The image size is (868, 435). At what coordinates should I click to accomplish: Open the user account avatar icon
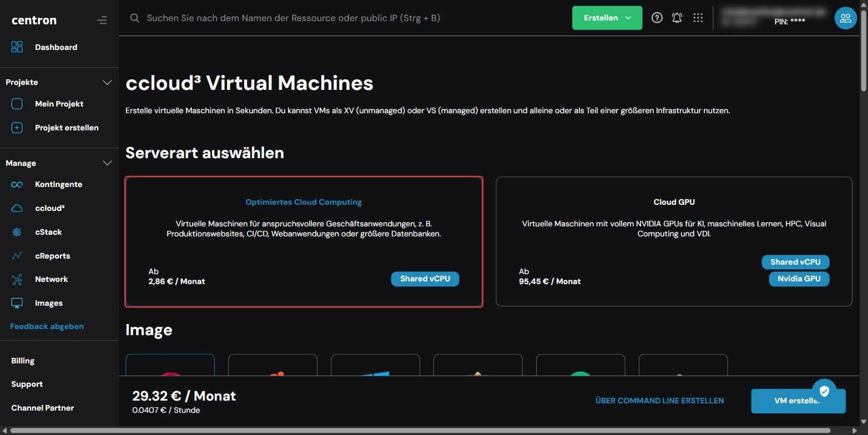click(846, 18)
